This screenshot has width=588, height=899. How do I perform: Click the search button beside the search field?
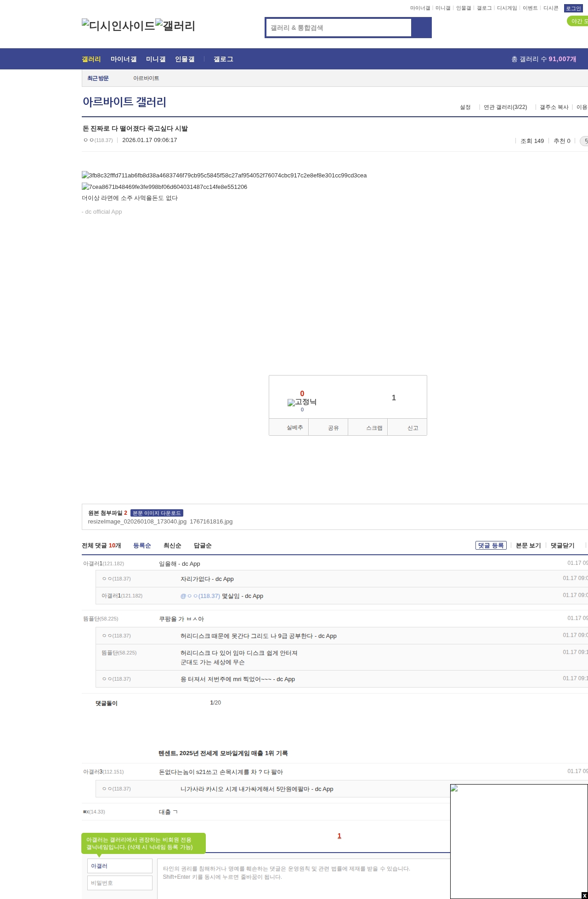pos(421,28)
